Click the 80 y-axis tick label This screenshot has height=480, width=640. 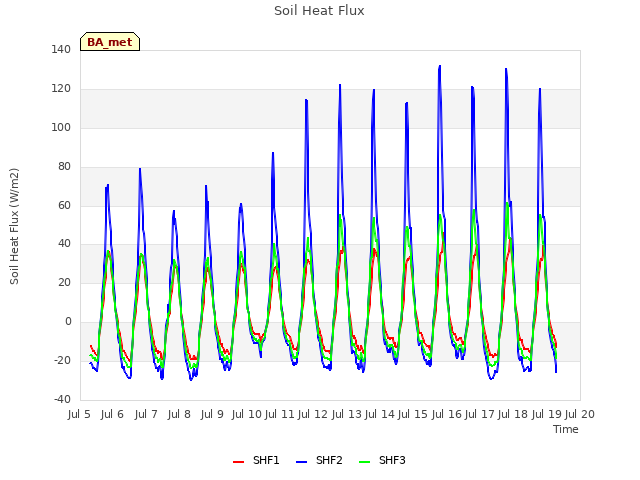click(x=64, y=167)
